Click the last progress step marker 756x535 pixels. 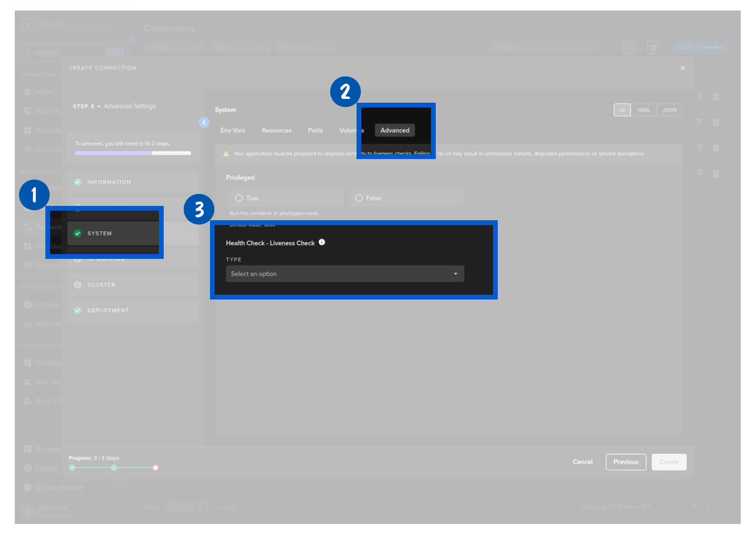pyautogui.click(x=156, y=468)
